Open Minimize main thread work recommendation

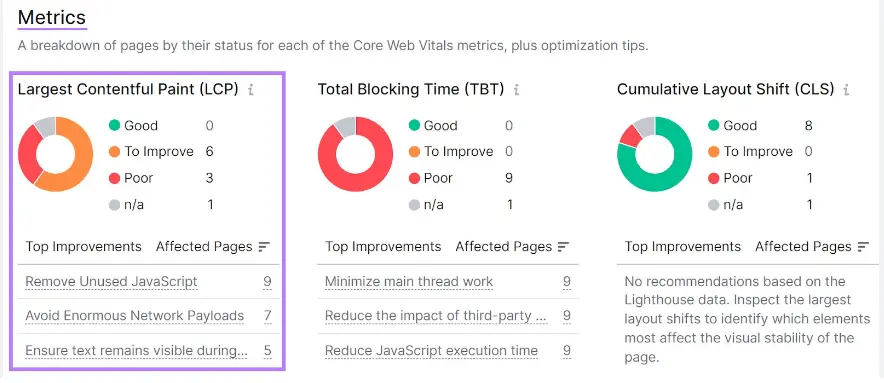click(x=409, y=281)
